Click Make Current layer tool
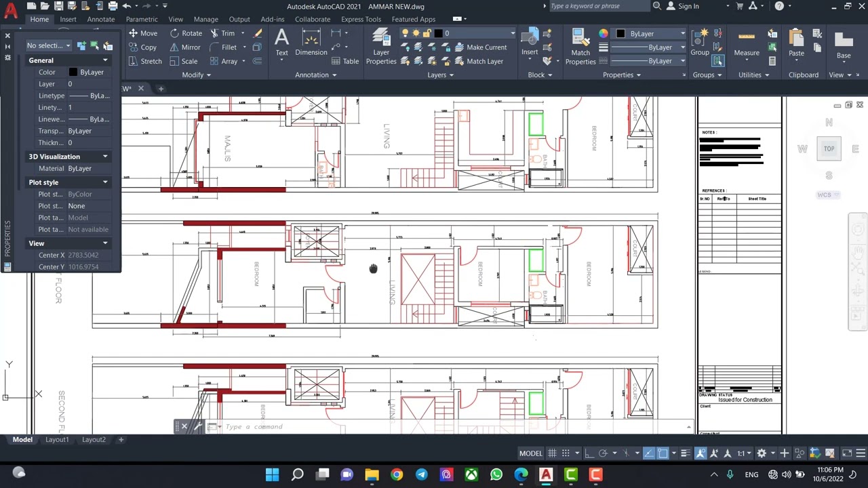 tap(481, 47)
